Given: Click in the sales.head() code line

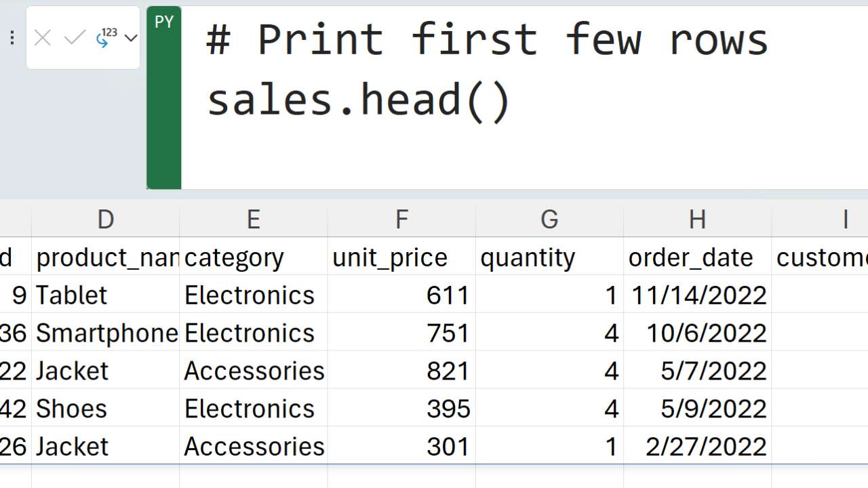Looking at the screenshot, I should pyautogui.click(x=358, y=100).
